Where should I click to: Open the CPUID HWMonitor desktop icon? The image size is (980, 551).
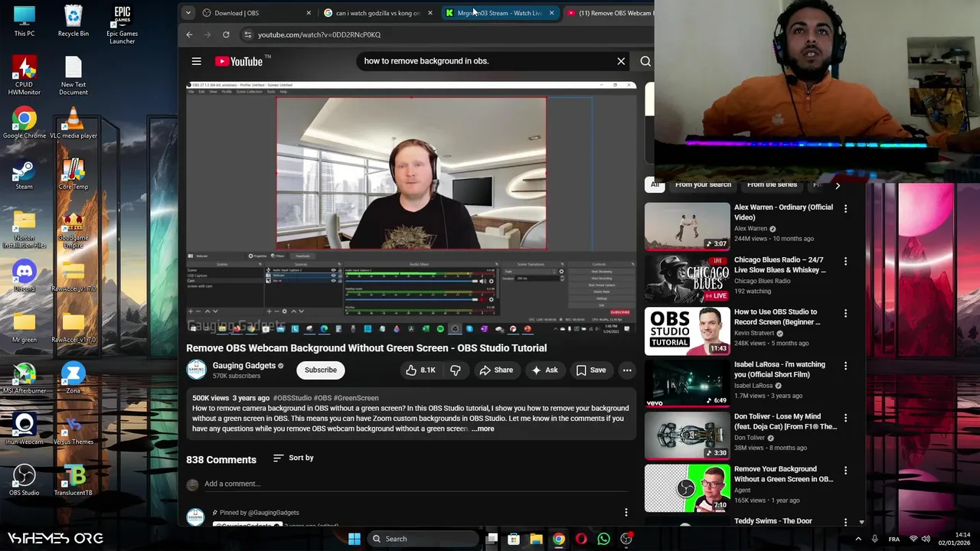(24, 77)
